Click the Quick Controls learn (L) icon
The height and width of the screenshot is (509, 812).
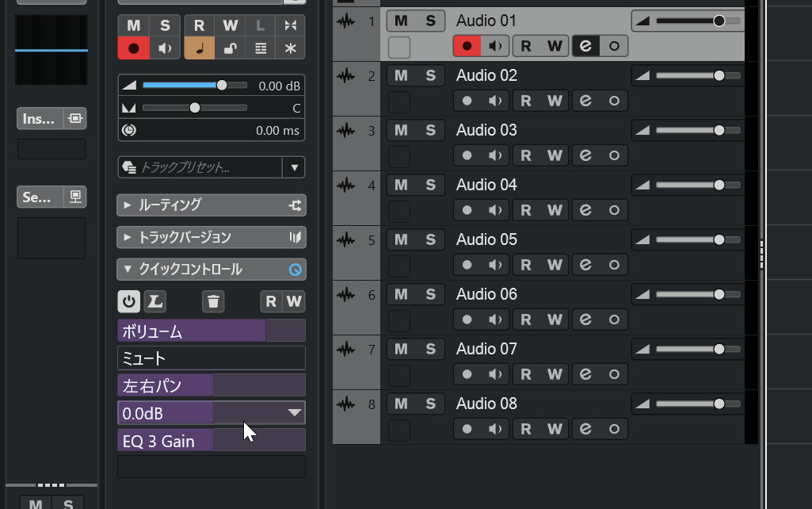pos(155,301)
